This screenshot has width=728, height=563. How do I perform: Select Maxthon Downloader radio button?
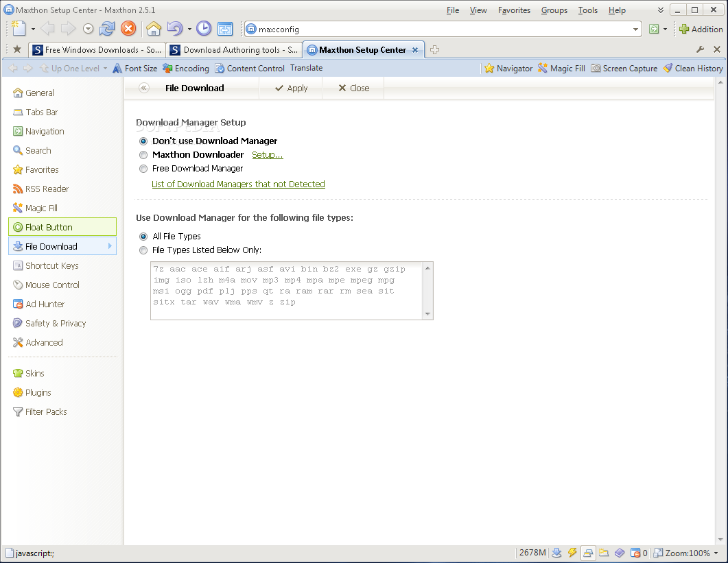[143, 155]
